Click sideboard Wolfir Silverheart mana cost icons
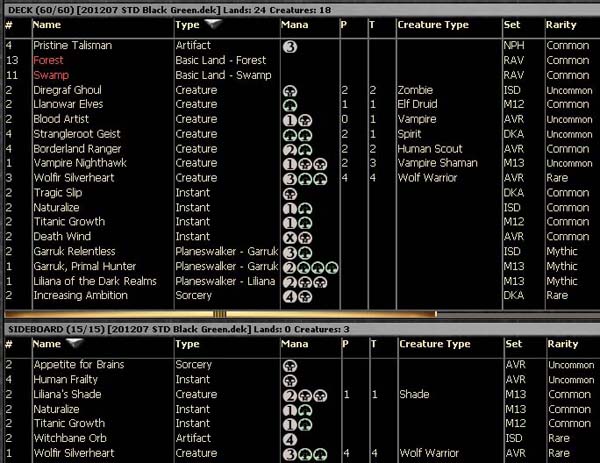The width and height of the screenshot is (600, 463). coord(305,454)
